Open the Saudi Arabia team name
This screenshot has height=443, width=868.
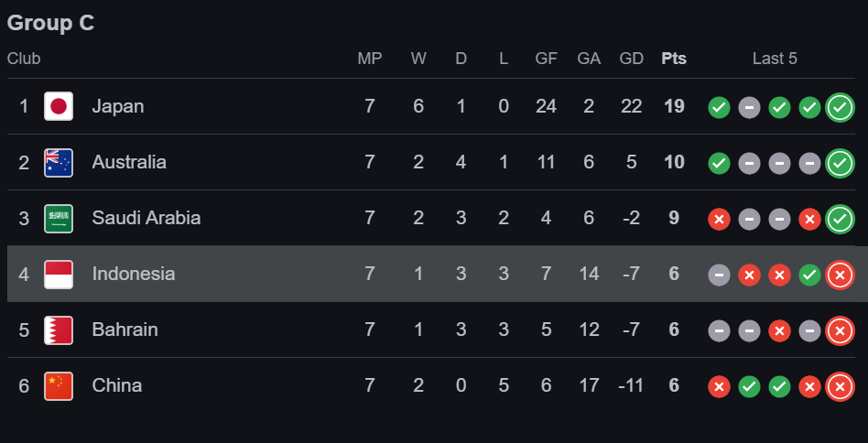tap(146, 218)
